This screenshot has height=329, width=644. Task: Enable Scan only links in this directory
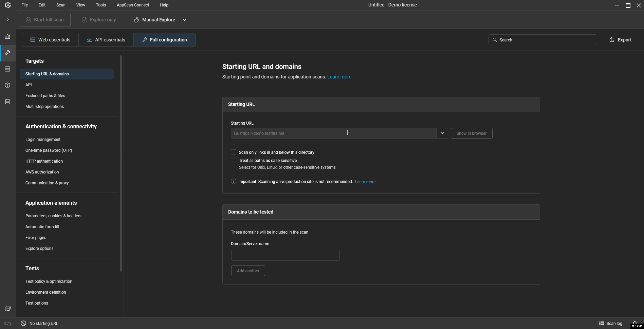coord(234,152)
